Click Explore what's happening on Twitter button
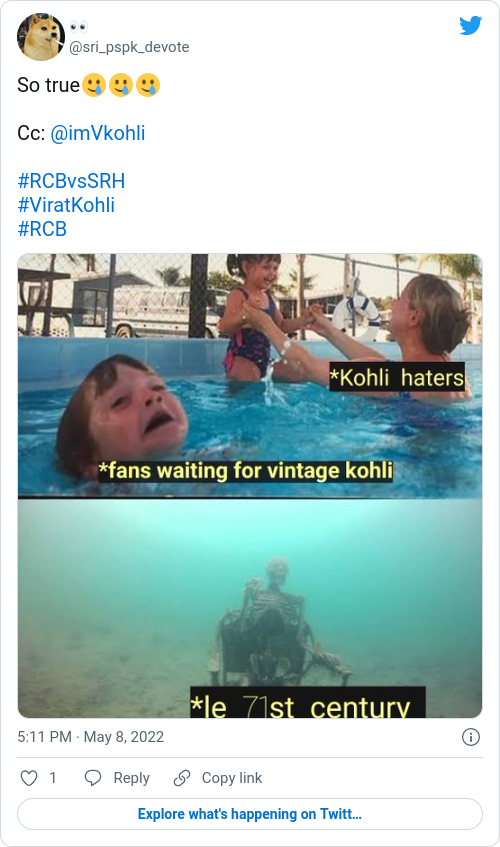 [x=250, y=814]
